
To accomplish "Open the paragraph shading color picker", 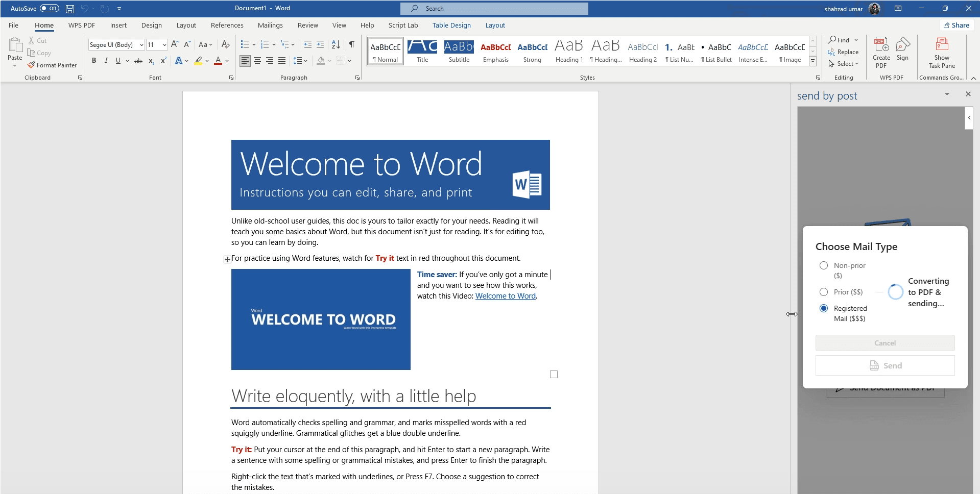I will [329, 61].
